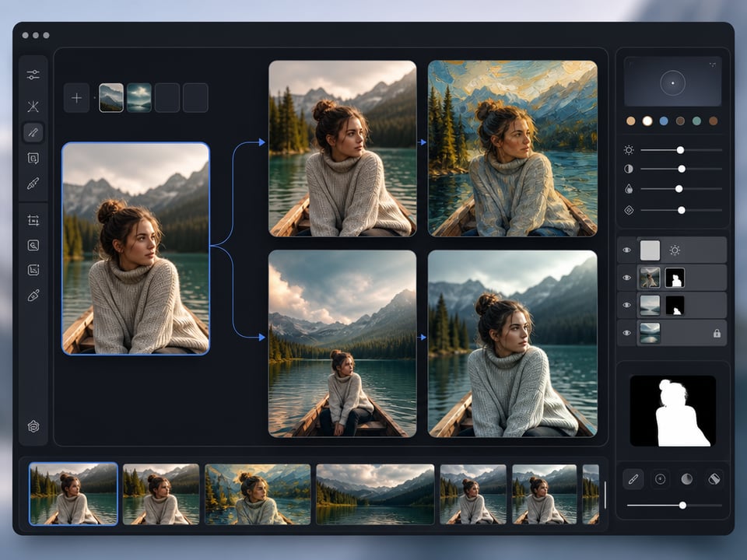747x560 pixels.
Task: Select the shaded circle feather tool under mask preview
Action: 686,479
